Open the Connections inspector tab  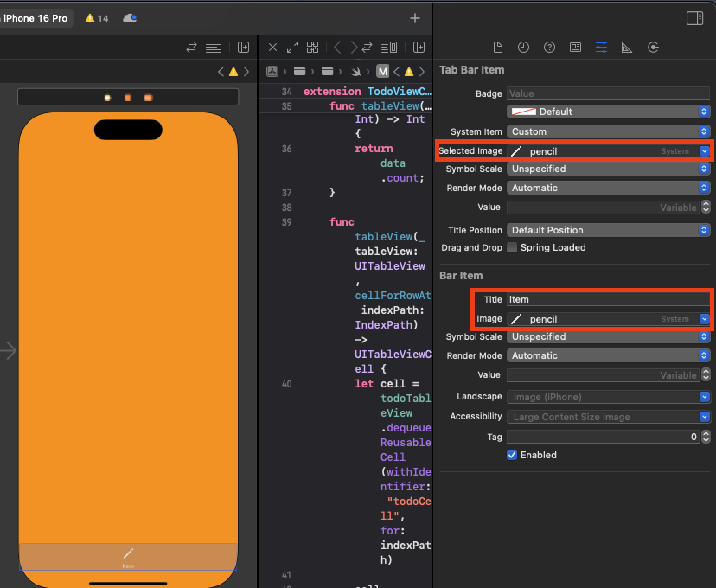(653, 47)
